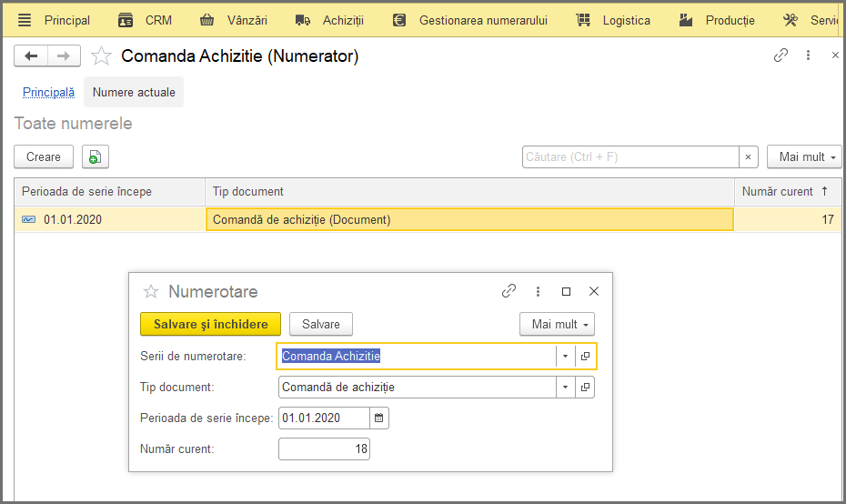This screenshot has height=504, width=846.
Task: Open the Achiziții section
Action: [x=343, y=21]
